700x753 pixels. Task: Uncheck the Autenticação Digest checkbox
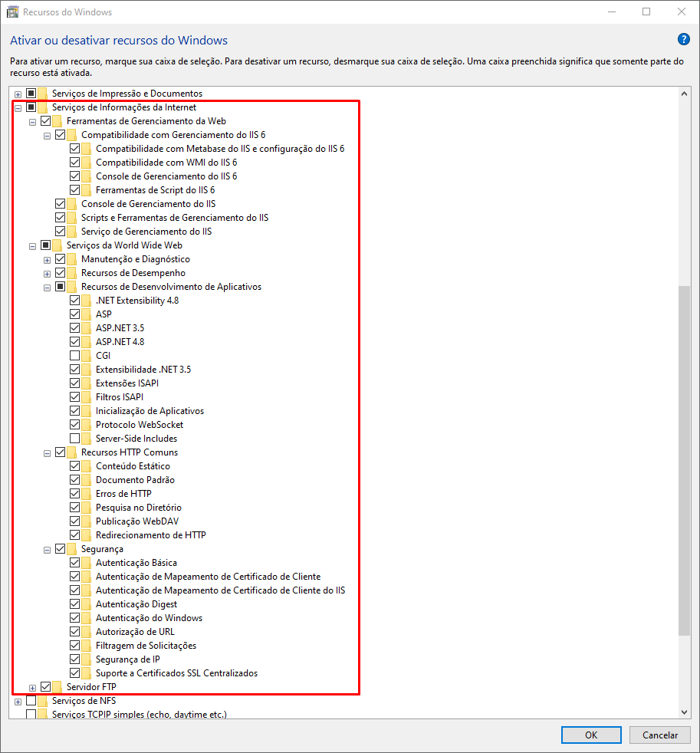click(75, 604)
